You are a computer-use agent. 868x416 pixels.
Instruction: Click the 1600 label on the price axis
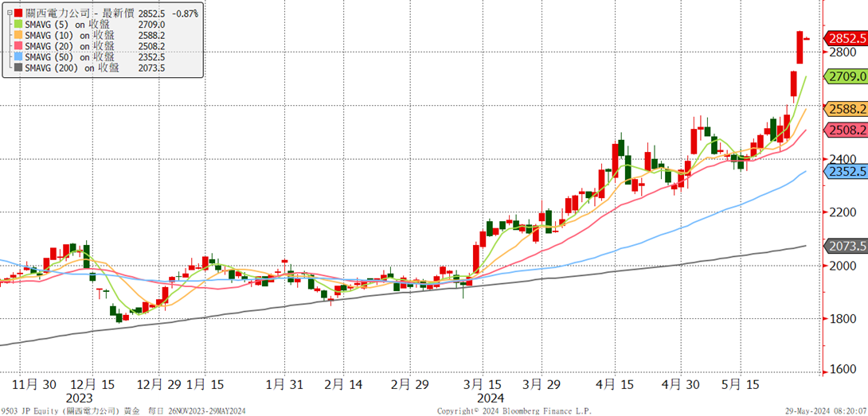843,370
